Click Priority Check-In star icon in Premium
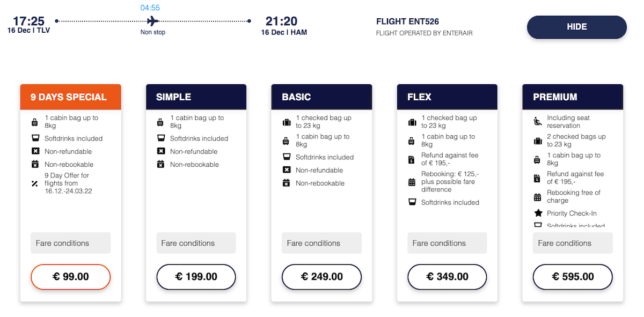The width and height of the screenshot is (644, 317). tap(537, 213)
